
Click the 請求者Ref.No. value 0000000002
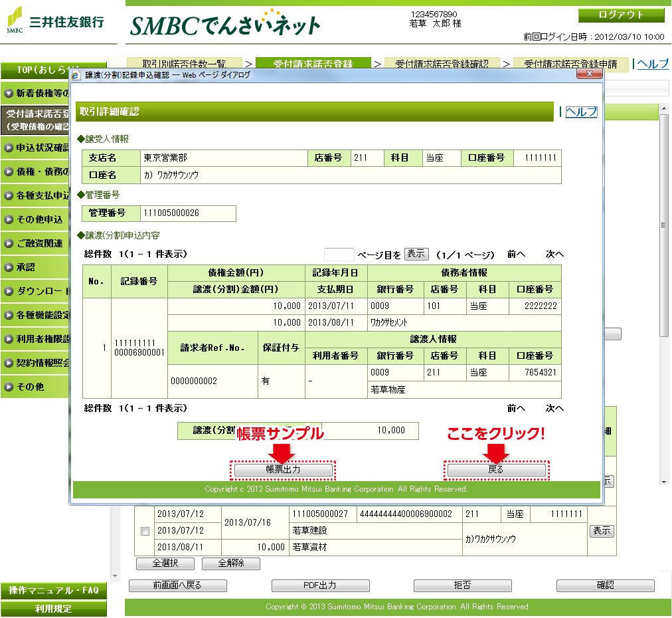[x=194, y=381]
